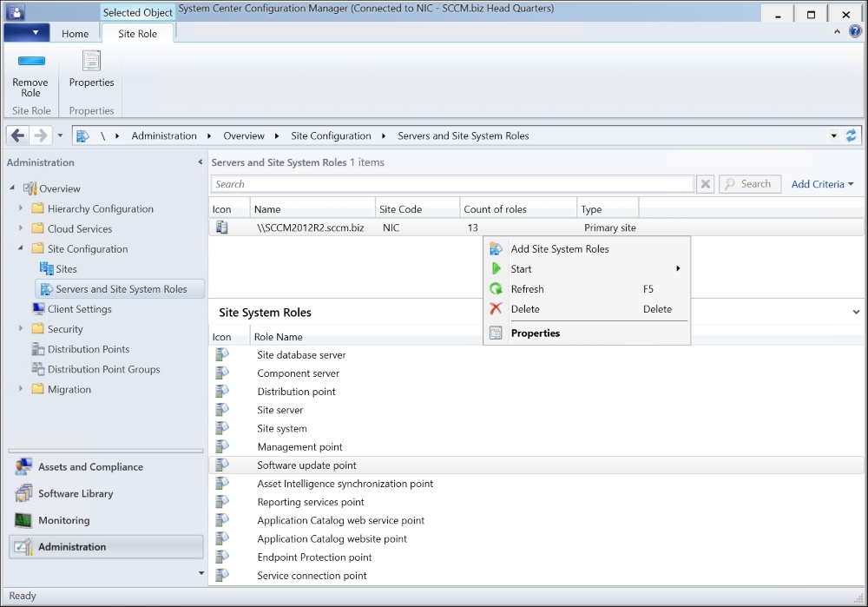Click the back navigation arrow
Viewport: 868px width, 607px height.
tap(17, 135)
